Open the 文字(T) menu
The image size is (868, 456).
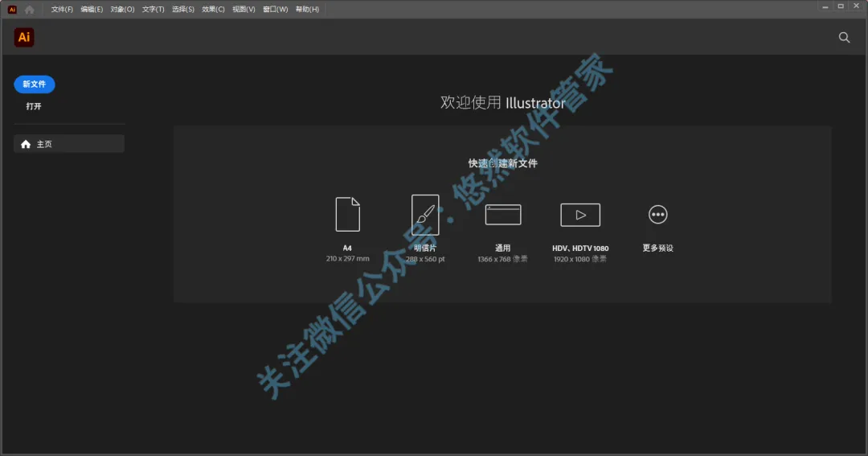click(154, 10)
